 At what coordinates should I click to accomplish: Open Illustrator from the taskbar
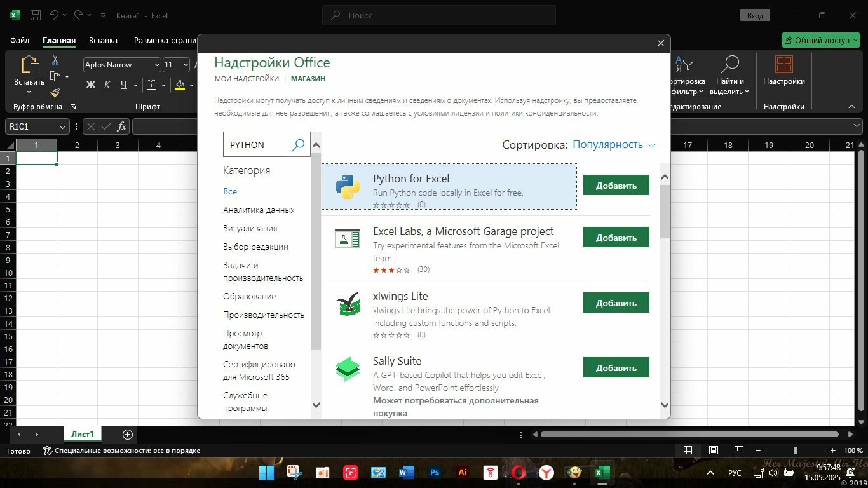463,473
